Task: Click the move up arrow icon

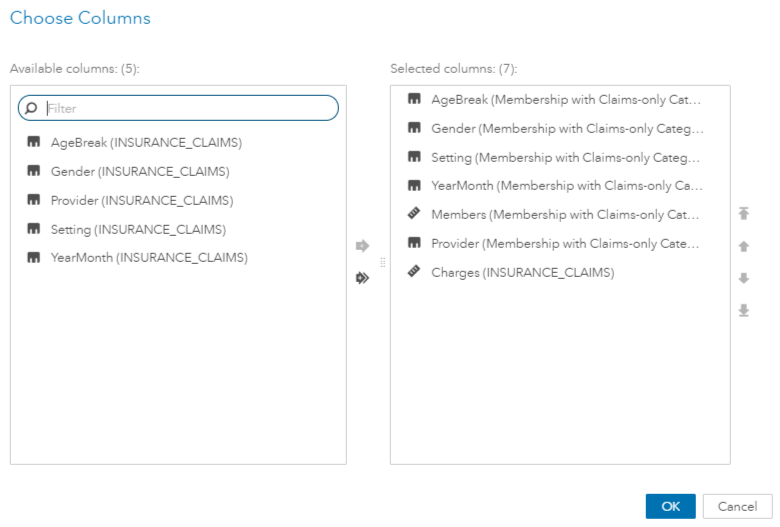Action: point(743,246)
